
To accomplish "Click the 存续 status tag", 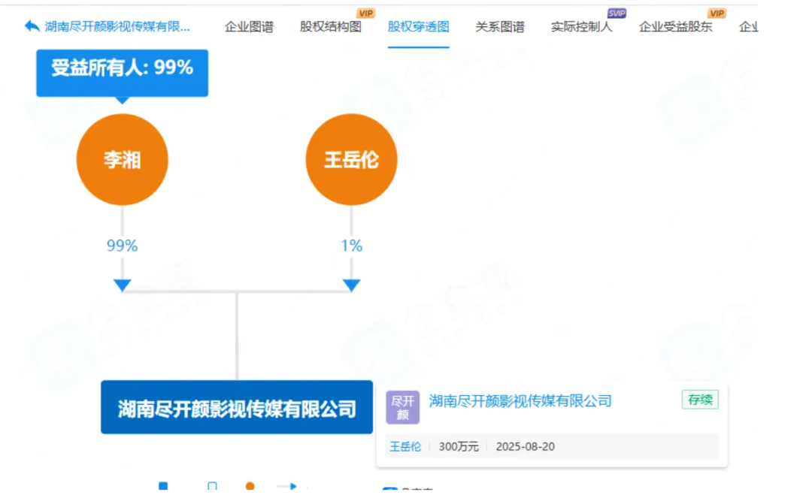I will [699, 400].
